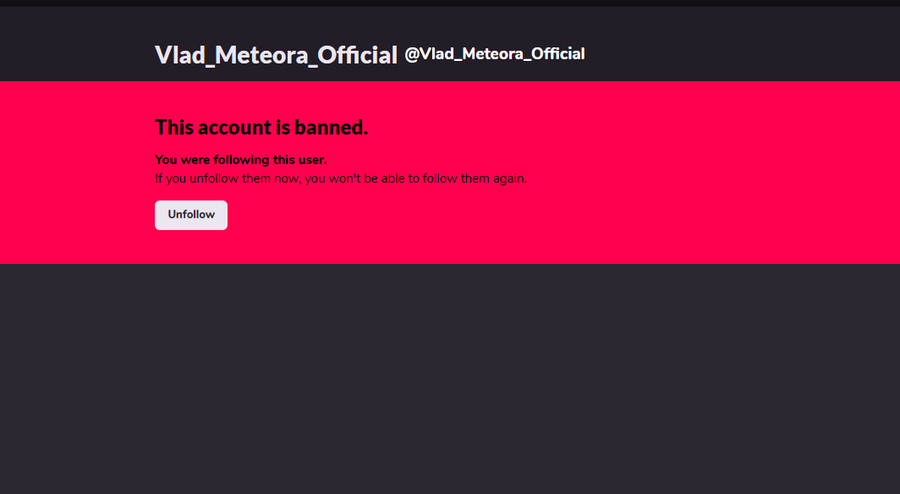Screen dimensions: 900x494
Task: Click the word "following" in the bold line
Action: pos(240,160)
